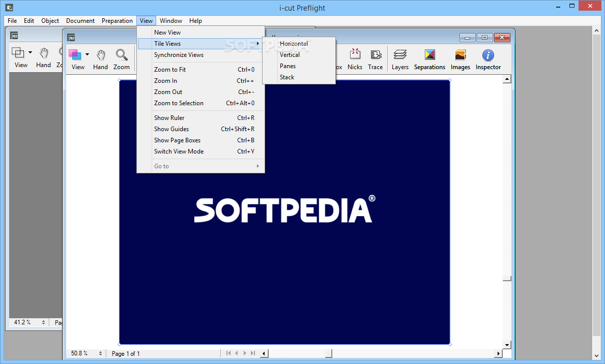Select Stack tiling option
The width and height of the screenshot is (605, 364).
point(299,77)
